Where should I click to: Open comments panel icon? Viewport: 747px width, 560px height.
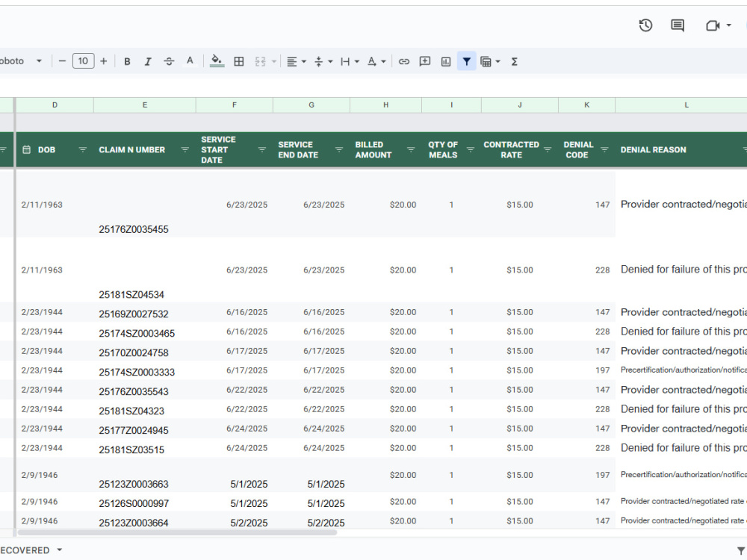[x=678, y=25]
